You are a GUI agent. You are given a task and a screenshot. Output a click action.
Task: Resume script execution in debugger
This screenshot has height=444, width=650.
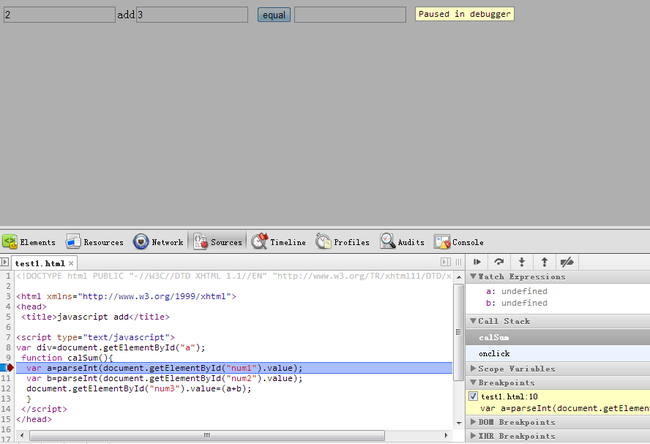pyautogui.click(x=477, y=262)
